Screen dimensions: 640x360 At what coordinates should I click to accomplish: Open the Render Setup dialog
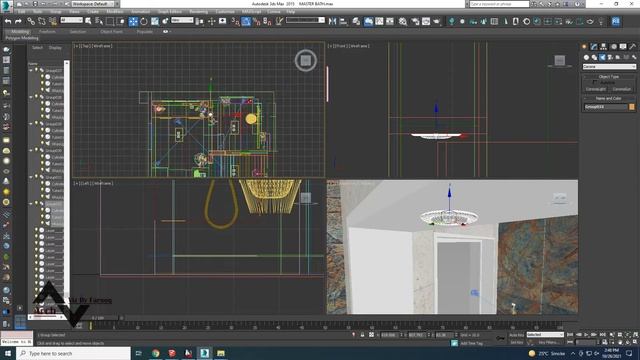point(415,21)
